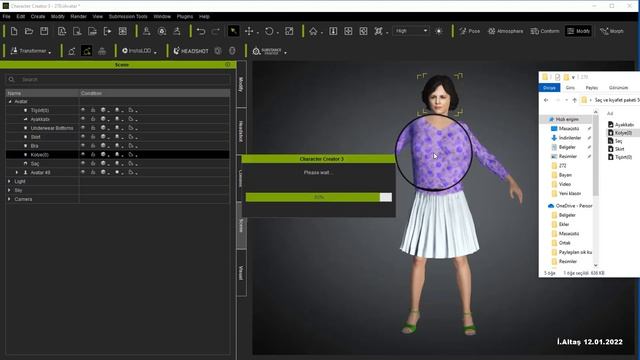The height and width of the screenshot is (360, 640).
Task: Toggle visibility eye for Saç row
Action: point(83,164)
